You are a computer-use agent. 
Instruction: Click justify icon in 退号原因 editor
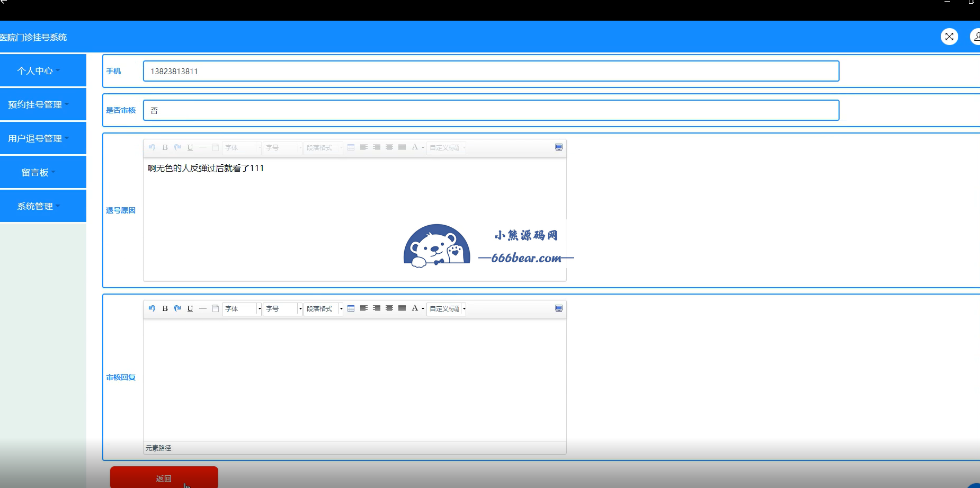pyautogui.click(x=402, y=147)
